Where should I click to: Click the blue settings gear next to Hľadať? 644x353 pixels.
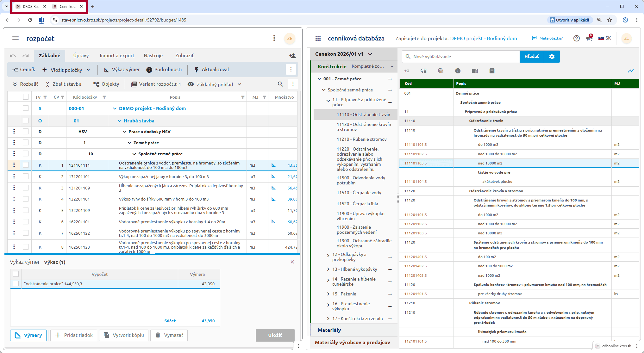(552, 57)
